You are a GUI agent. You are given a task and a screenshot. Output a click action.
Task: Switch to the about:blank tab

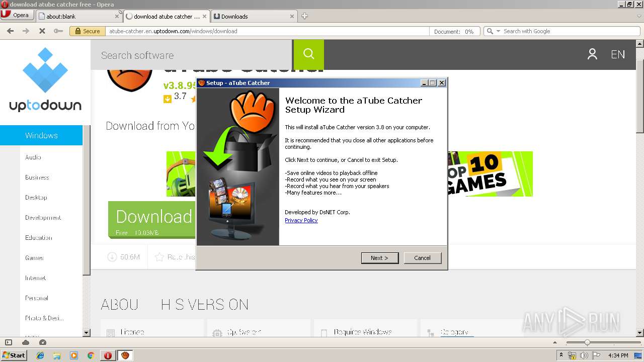click(x=75, y=16)
